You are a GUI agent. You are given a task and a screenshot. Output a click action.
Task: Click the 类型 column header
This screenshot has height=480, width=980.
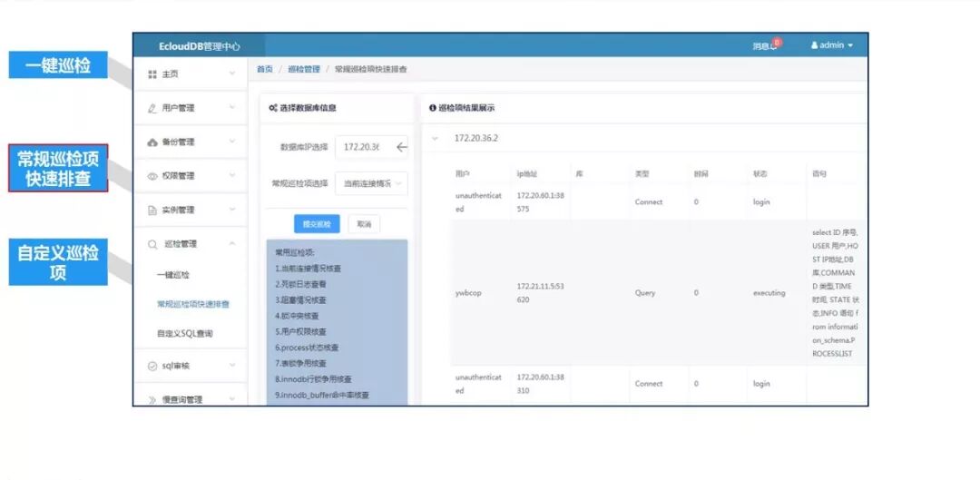(642, 173)
